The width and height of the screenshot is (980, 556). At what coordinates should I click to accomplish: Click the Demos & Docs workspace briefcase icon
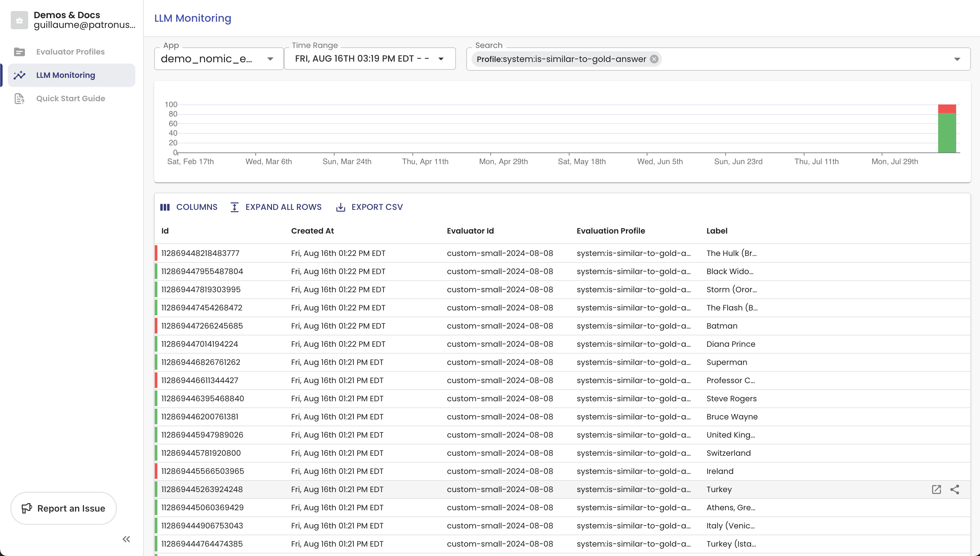pyautogui.click(x=19, y=20)
